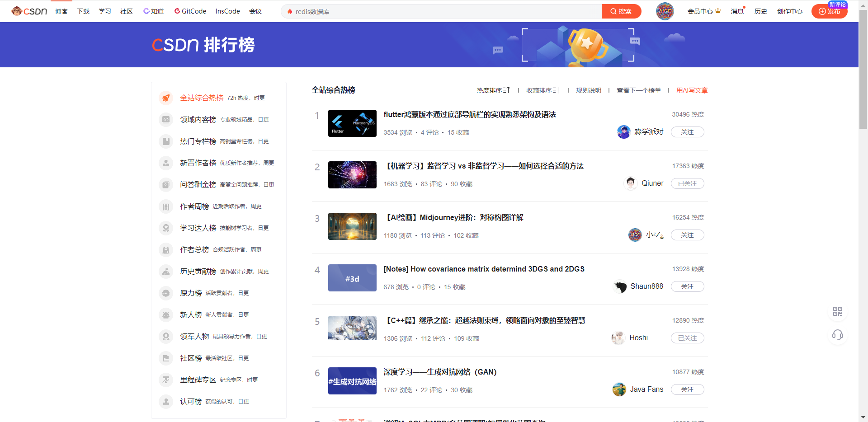
Task: Go to the 会议 navigation item
Action: tap(255, 11)
